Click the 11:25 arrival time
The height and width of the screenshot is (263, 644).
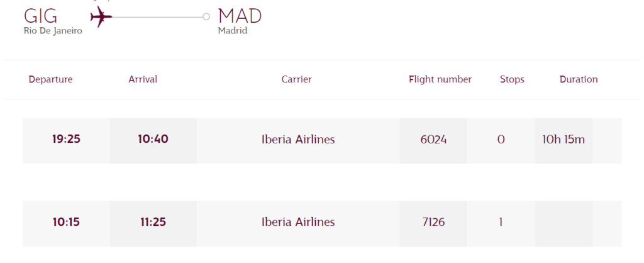[x=153, y=222]
